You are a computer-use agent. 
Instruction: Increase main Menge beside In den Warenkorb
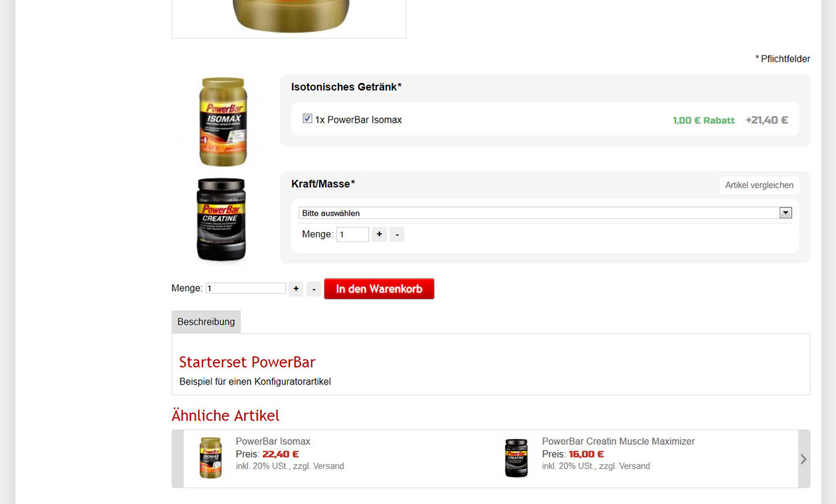[x=296, y=288]
